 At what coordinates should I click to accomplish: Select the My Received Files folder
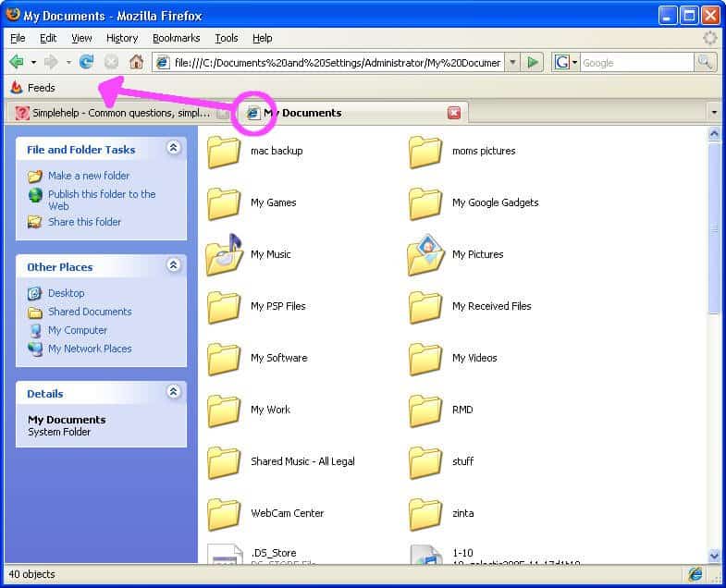coord(471,307)
